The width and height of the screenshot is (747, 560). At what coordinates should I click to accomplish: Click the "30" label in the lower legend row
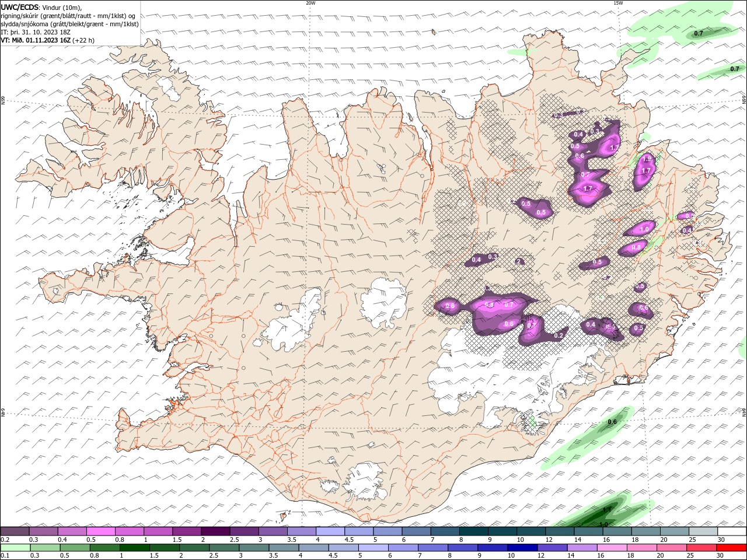721,555
